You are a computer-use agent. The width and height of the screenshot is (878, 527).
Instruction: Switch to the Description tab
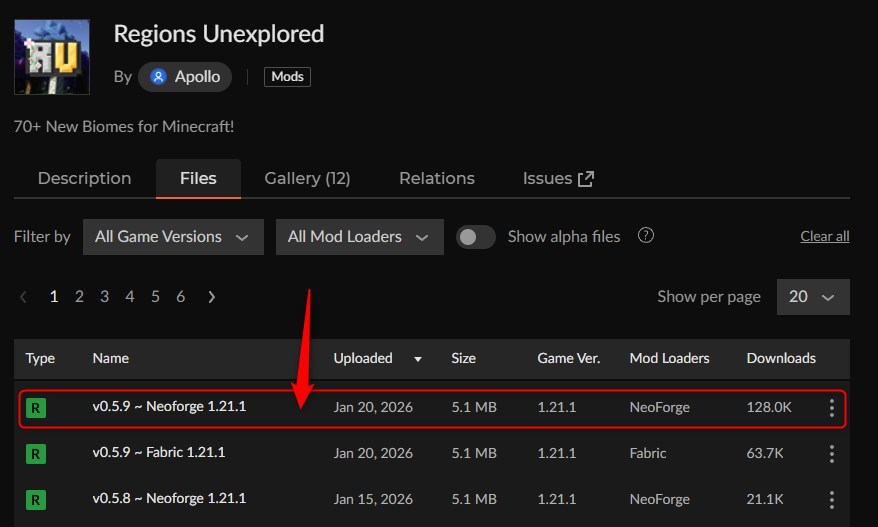coord(84,178)
